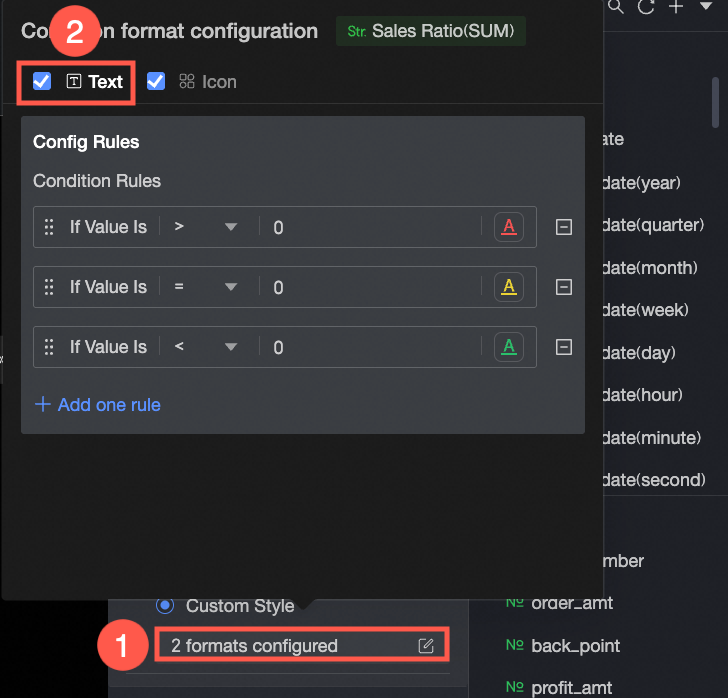This screenshot has width=728, height=698.
Task: Click value field of the equals rule
Action: pyautogui.click(x=371, y=287)
